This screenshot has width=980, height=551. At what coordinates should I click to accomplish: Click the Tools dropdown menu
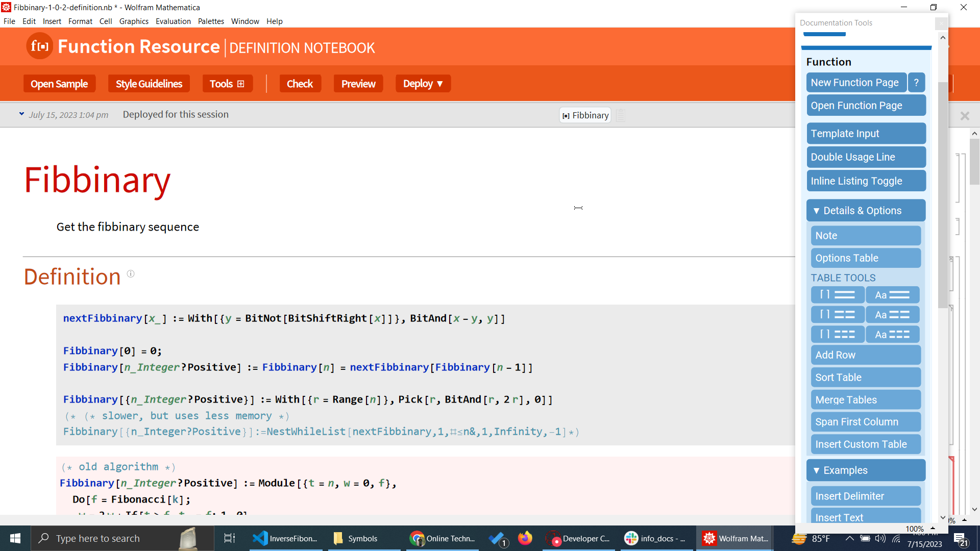[227, 83]
